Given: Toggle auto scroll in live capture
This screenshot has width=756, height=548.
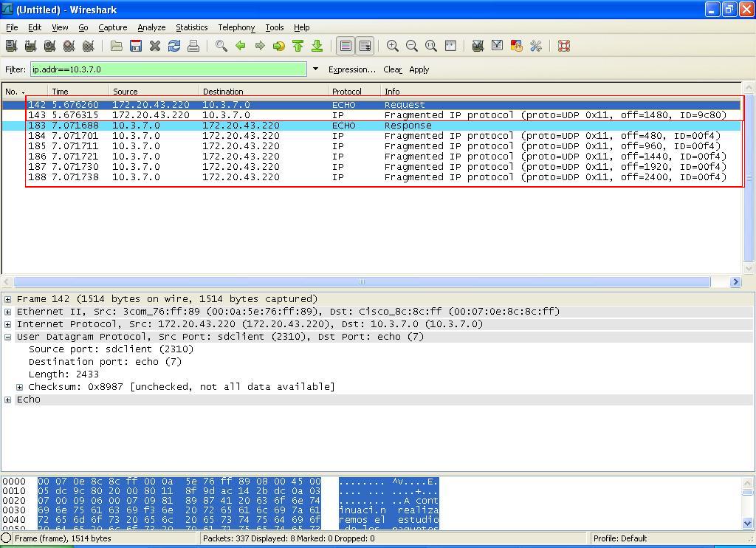Looking at the screenshot, I should coord(365,46).
